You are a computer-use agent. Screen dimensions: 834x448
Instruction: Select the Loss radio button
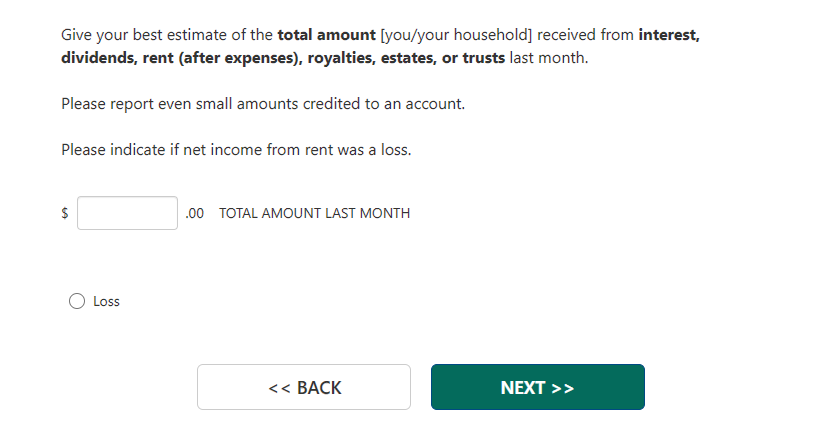[77, 301]
